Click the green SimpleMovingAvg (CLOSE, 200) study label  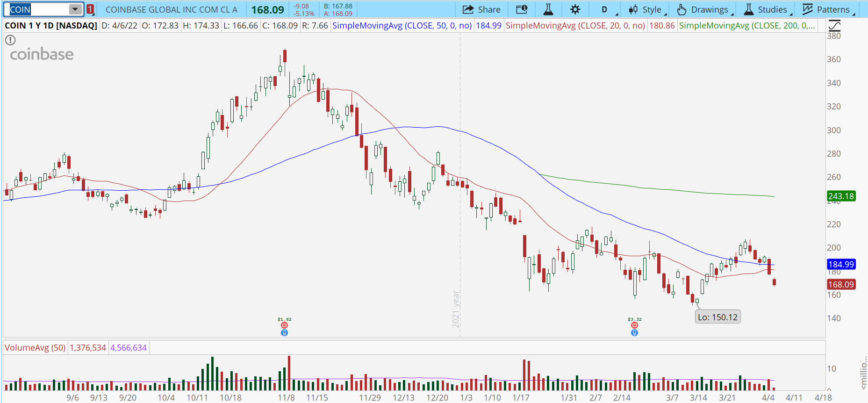pyautogui.click(x=747, y=26)
